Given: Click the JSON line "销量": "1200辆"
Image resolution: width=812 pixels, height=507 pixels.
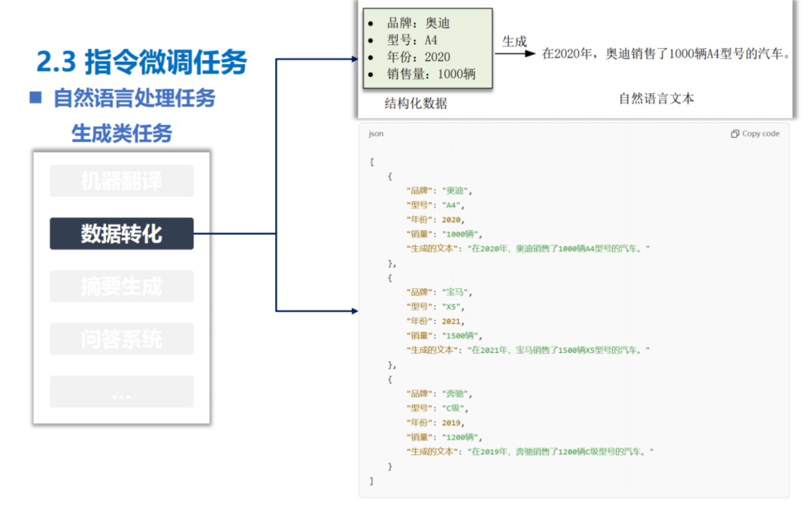Looking at the screenshot, I should pyautogui.click(x=444, y=437).
